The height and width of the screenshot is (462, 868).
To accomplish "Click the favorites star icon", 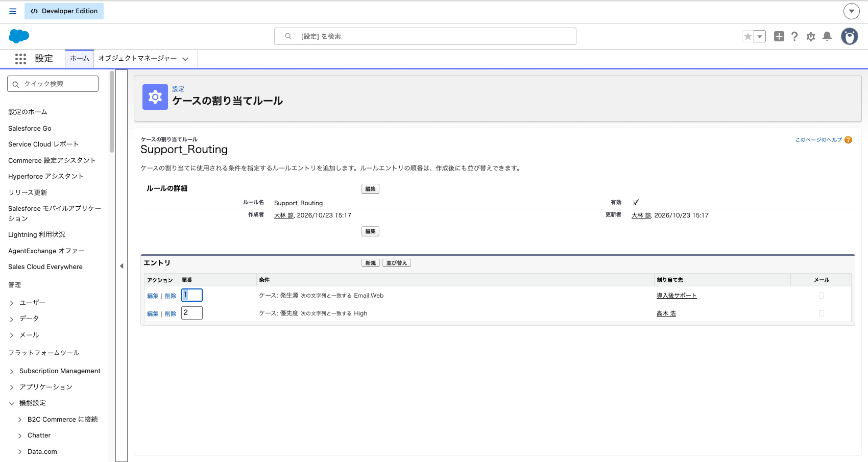I will [748, 36].
